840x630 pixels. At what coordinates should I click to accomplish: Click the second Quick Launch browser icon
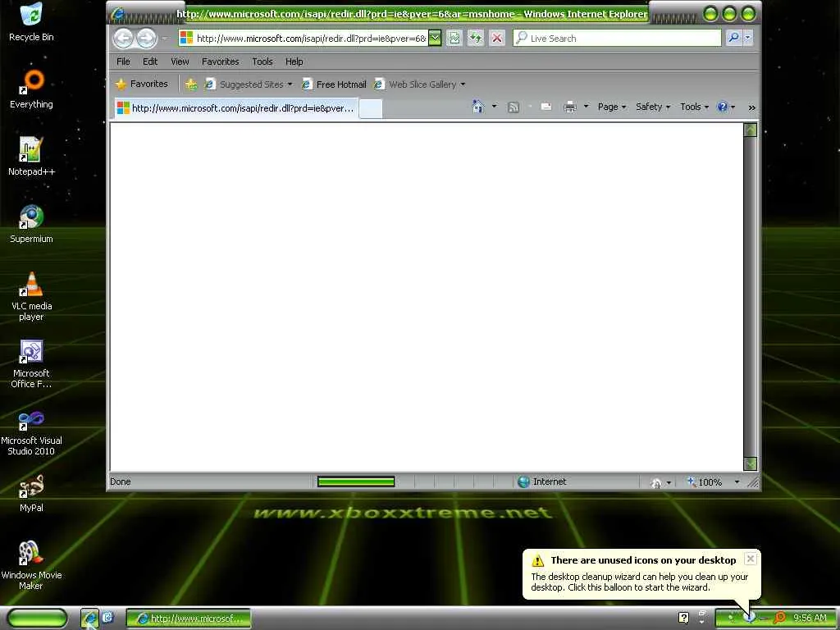pyautogui.click(x=107, y=618)
